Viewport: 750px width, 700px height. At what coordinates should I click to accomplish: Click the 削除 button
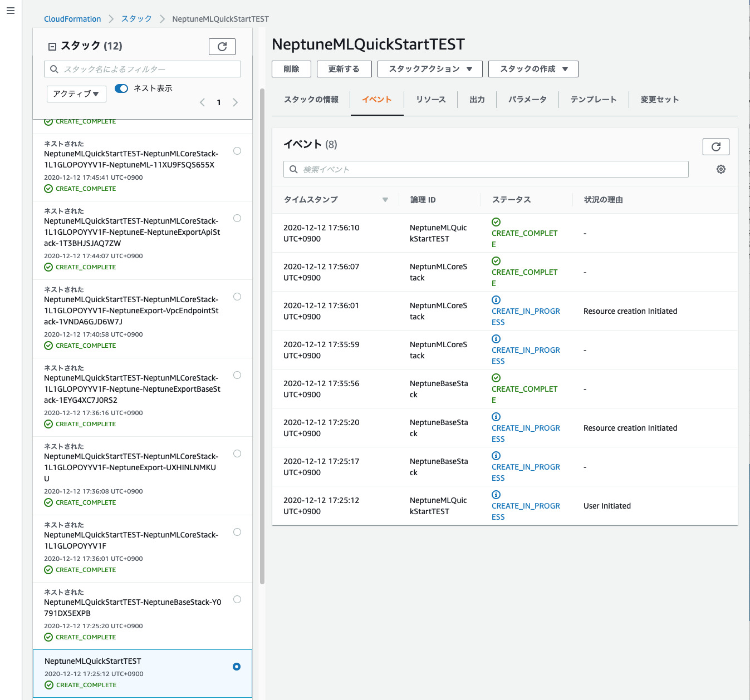pyautogui.click(x=291, y=68)
